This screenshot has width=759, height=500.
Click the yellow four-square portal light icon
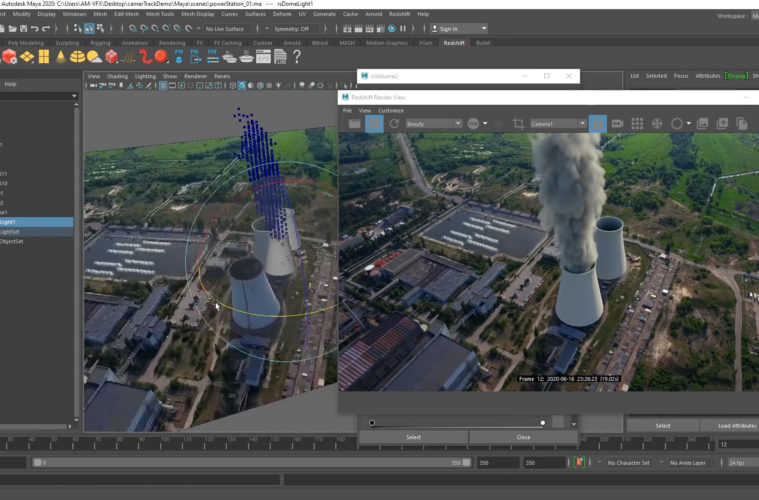(x=44, y=57)
